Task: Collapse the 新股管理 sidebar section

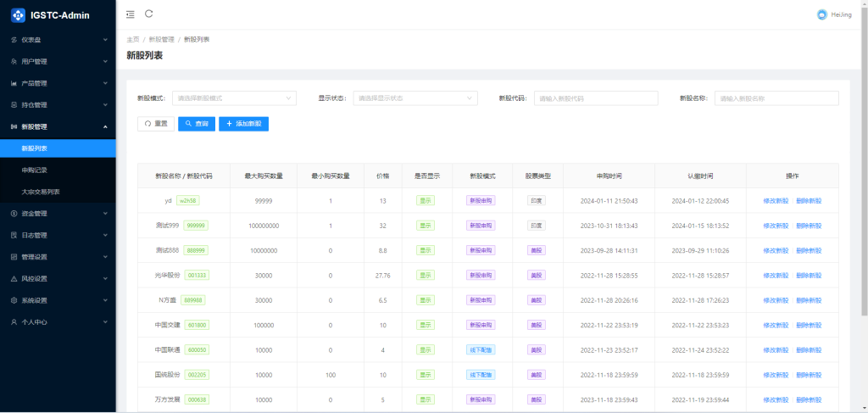Action: tap(34, 126)
